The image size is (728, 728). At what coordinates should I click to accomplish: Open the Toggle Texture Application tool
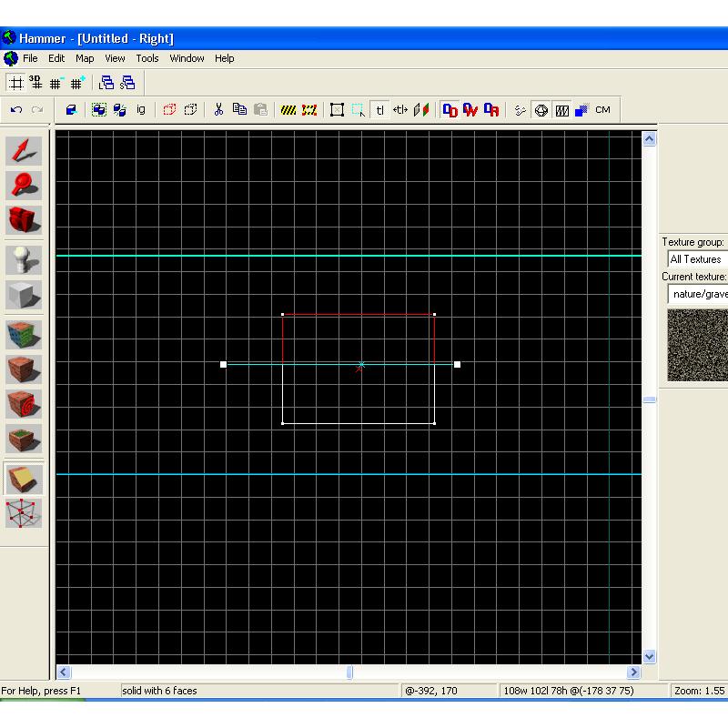point(24,335)
